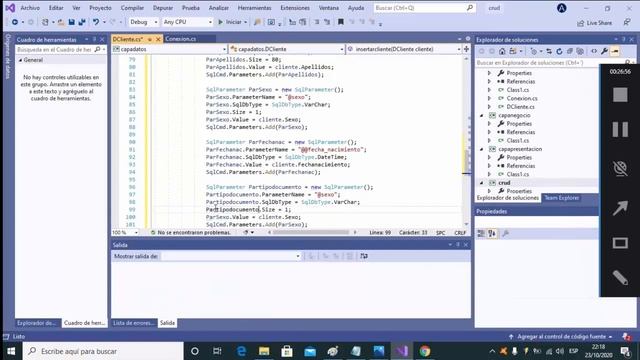The image size is (640, 360).
Task: Click the feedback icon beside Live Share
Action: coord(627,22)
